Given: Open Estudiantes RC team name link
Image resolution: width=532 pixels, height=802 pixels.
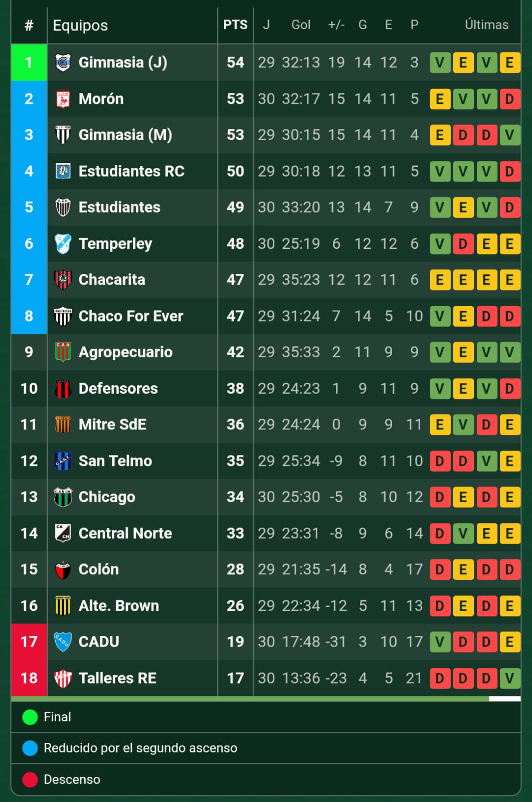Looking at the screenshot, I should click(131, 171).
